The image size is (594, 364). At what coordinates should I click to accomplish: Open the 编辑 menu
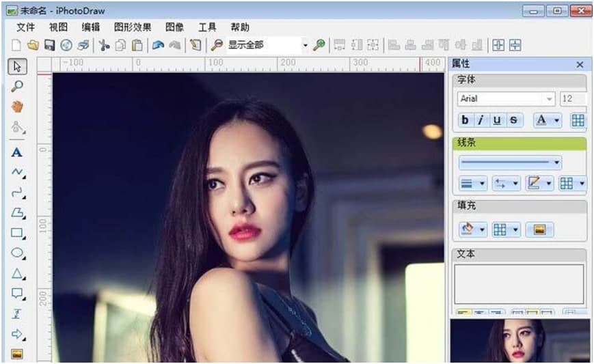pyautogui.click(x=91, y=27)
